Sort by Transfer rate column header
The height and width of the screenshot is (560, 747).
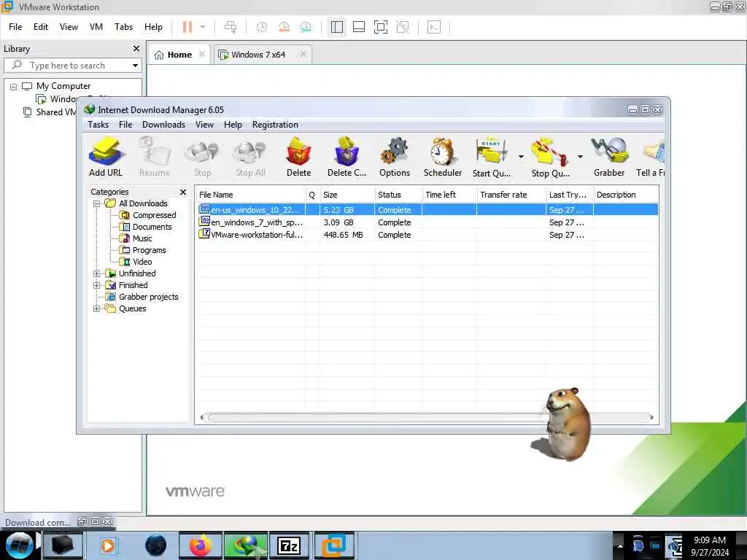tap(511, 195)
